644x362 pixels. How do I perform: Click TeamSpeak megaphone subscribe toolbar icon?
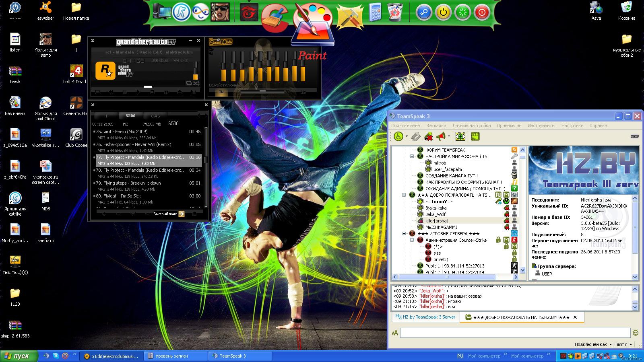(441, 137)
